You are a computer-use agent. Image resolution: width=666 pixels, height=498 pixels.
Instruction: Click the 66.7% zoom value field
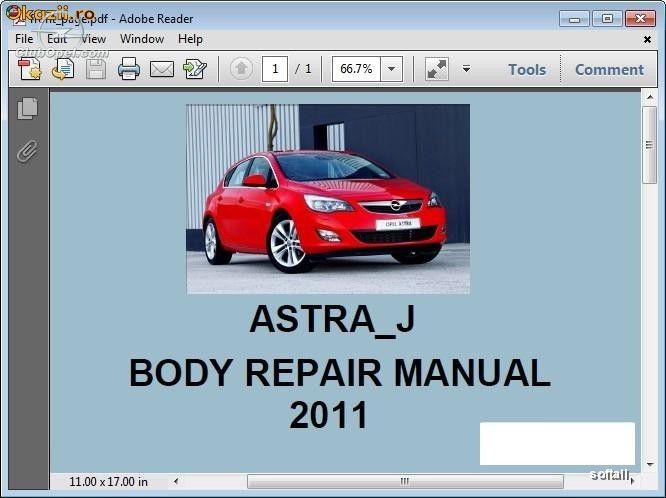point(356,69)
